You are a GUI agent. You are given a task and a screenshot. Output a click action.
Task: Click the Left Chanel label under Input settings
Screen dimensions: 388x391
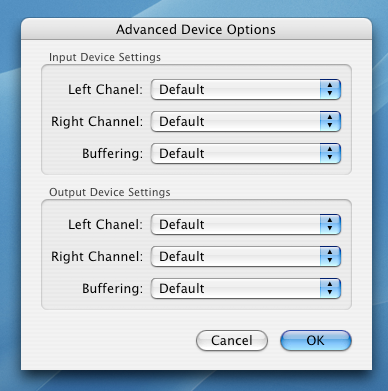[x=105, y=89]
